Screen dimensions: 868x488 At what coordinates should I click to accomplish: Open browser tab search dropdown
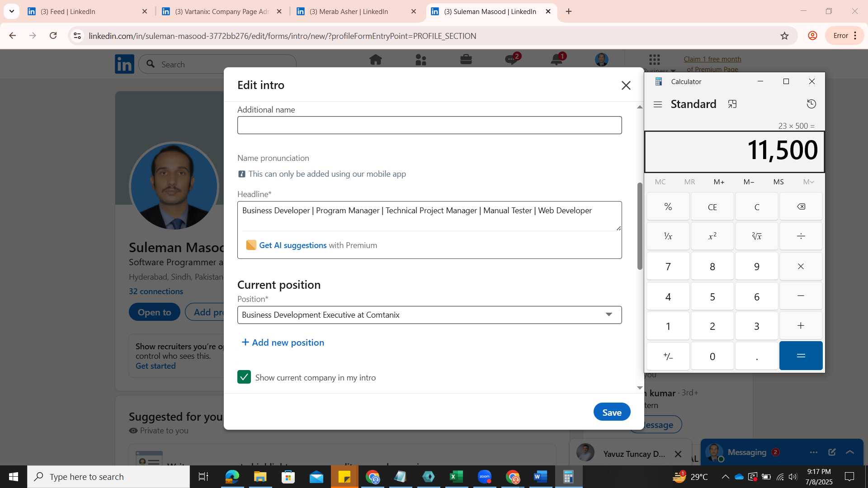(x=12, y=11)
